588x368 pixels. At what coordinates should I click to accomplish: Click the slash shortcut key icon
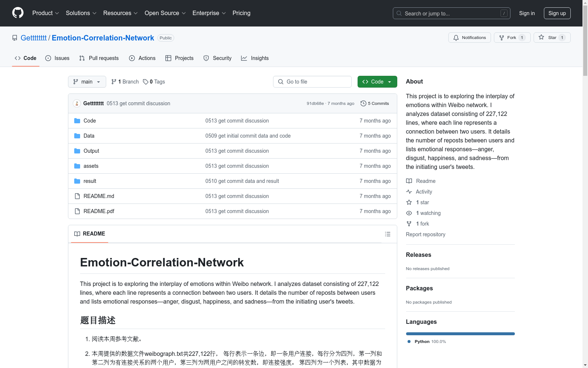point(504,13)
